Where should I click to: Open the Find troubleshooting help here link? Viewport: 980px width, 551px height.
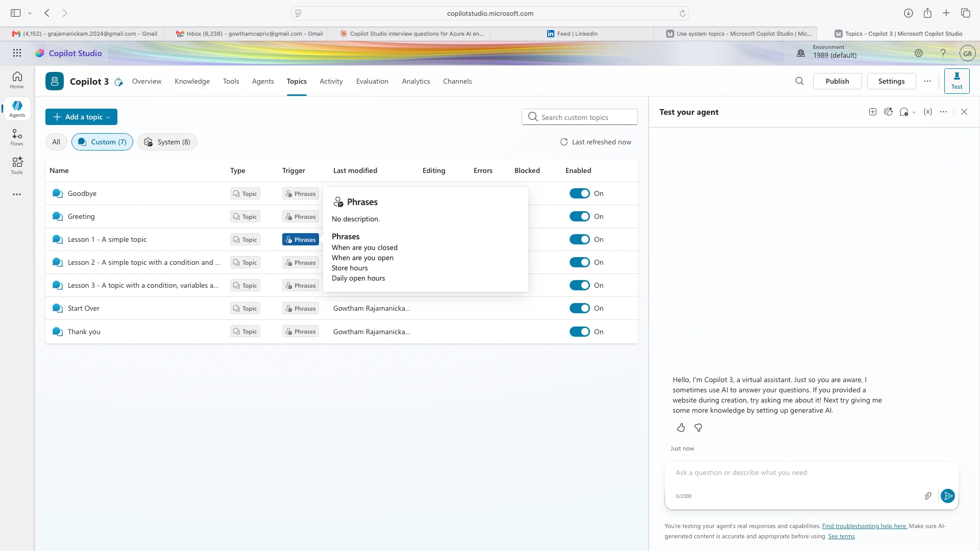coord(865,526)
